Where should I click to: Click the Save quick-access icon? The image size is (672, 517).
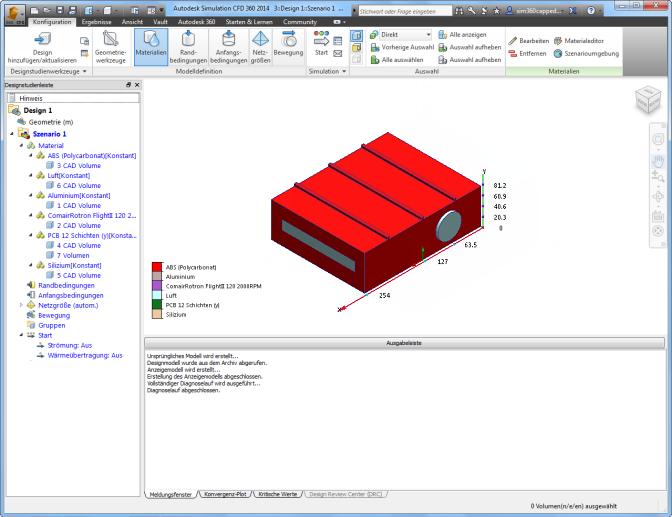[60, 10]
